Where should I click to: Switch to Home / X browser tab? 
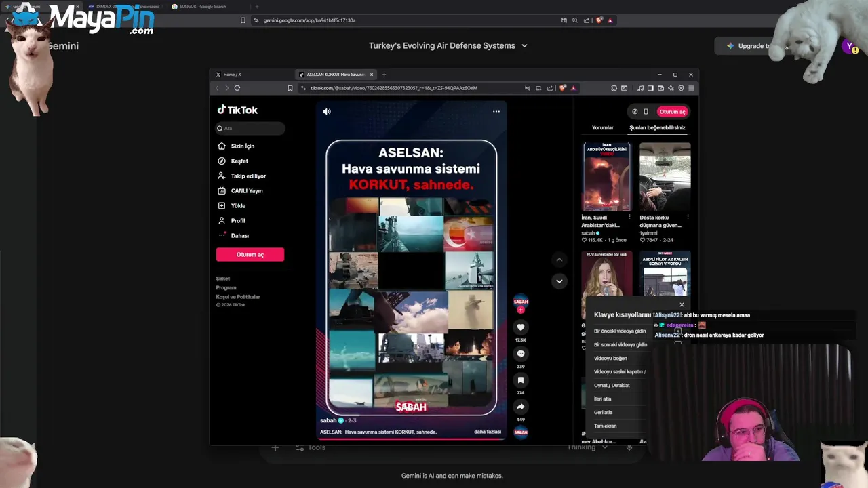click(x=252, y=75)
